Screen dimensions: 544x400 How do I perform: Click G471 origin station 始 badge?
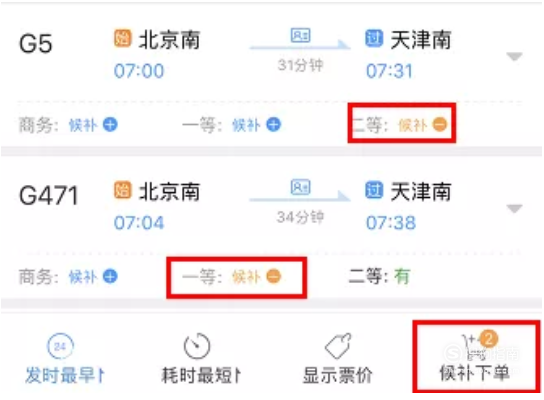click(122, 190)
